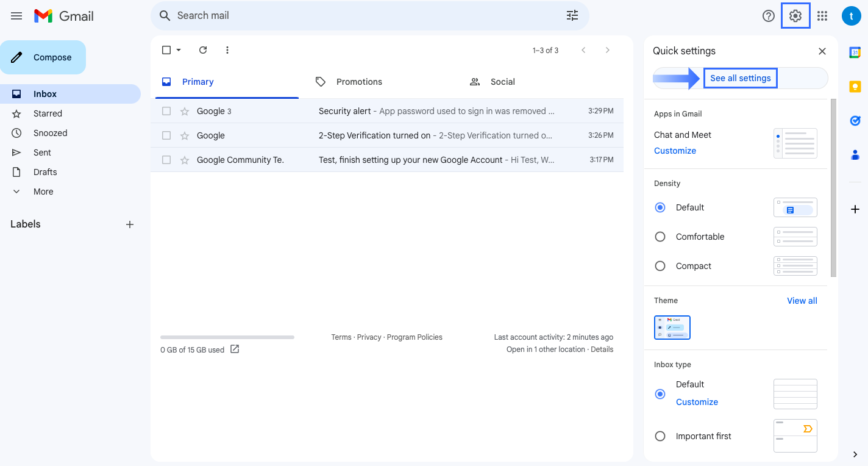This screenshot has width=868, height=466.
Task: Select the Comfortable density option
Action: click(x=660, y=237)
